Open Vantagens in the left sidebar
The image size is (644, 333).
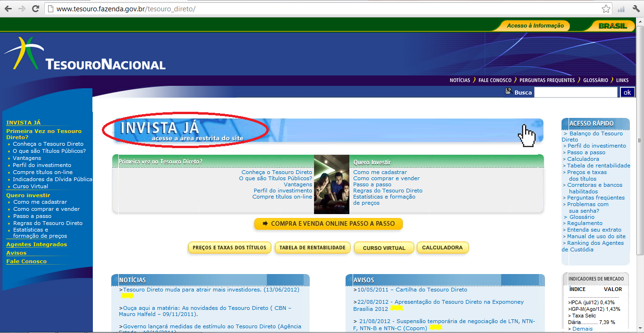27,158
